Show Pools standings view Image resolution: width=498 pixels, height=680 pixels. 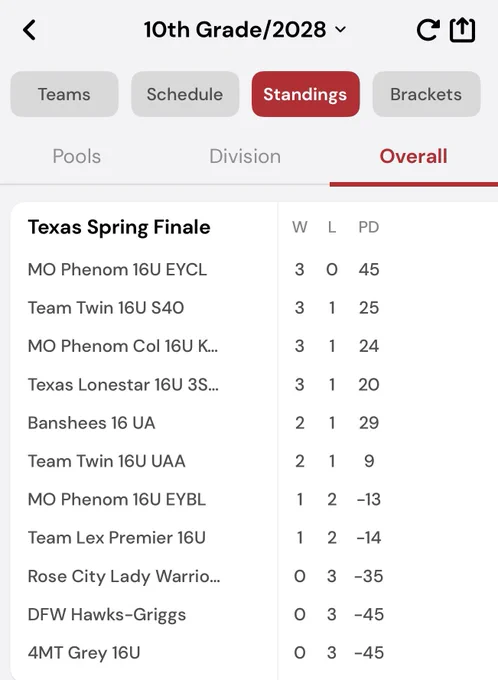point(77,156)
